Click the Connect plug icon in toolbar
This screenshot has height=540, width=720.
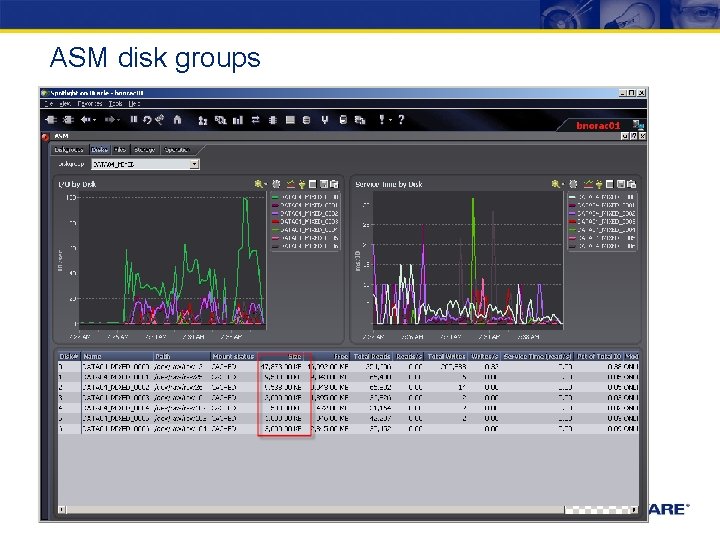pyautogui.click(x=51, y=120)
